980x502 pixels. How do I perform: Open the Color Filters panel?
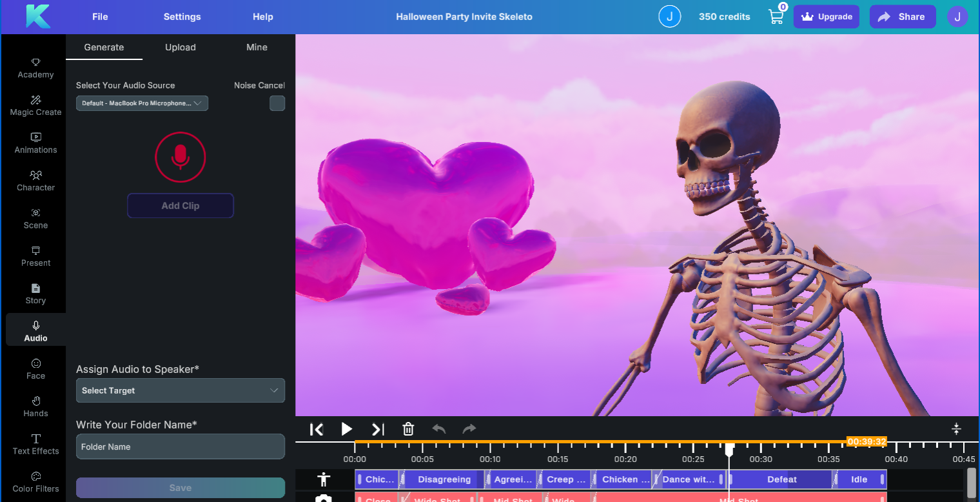pos(35,482)
